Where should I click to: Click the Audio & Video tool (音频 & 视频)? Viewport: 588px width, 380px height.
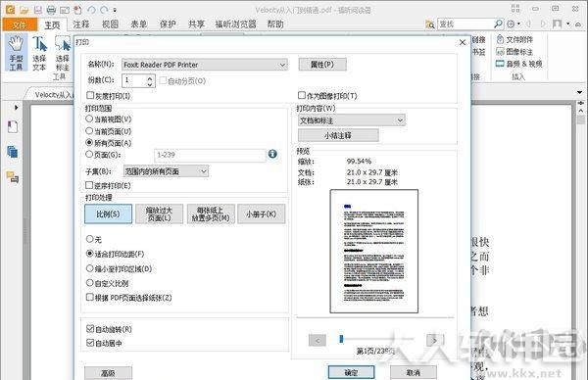click(519, 64)
